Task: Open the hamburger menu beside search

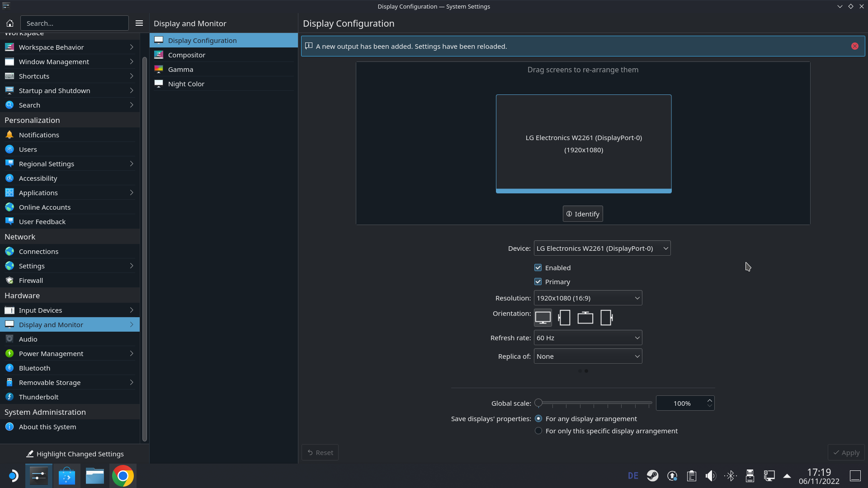Action: pos(139,23)
